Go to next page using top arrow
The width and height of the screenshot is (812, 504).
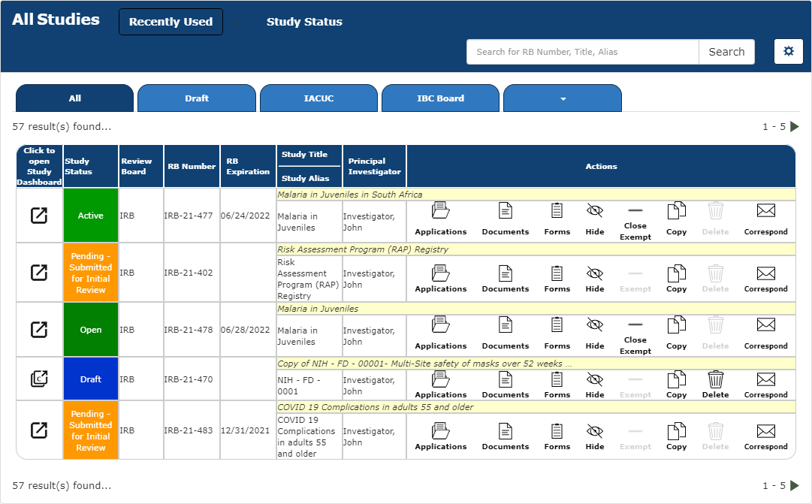click(x=795, y=126)
